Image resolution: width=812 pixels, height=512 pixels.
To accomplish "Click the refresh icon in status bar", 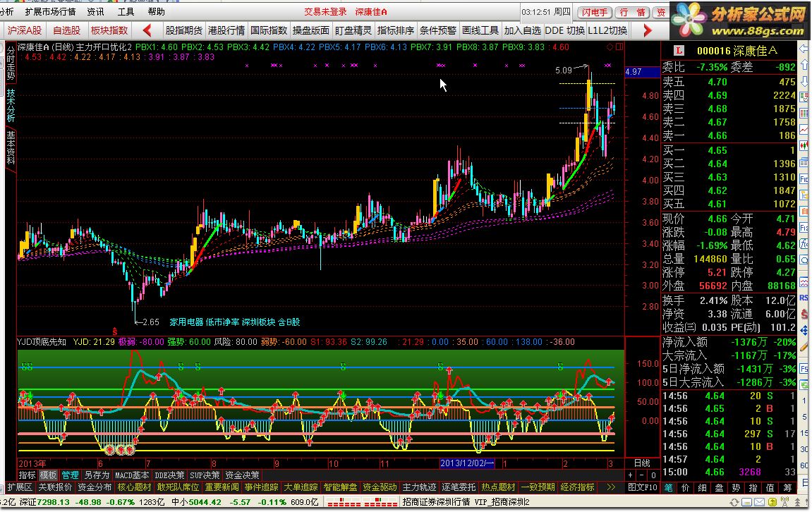I will point(734,502).
